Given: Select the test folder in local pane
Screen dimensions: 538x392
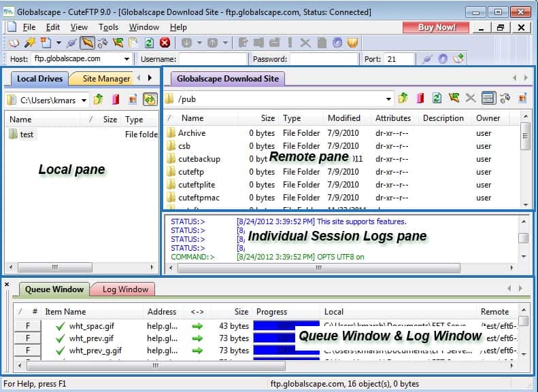Looking at the screenshot, I should pyautogui.click(x=22, y=134).
